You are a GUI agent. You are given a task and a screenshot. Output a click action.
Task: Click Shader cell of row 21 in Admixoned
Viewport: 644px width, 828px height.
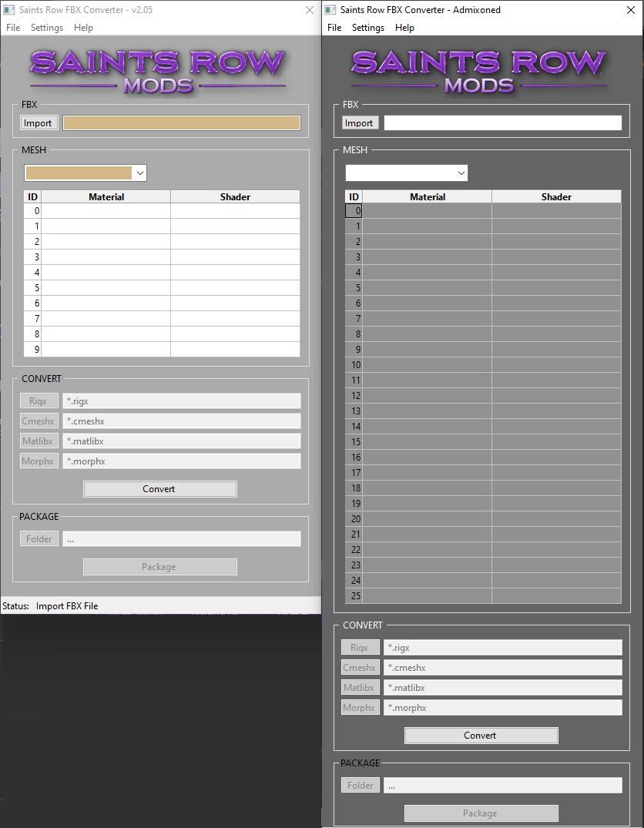pos(556,534)
